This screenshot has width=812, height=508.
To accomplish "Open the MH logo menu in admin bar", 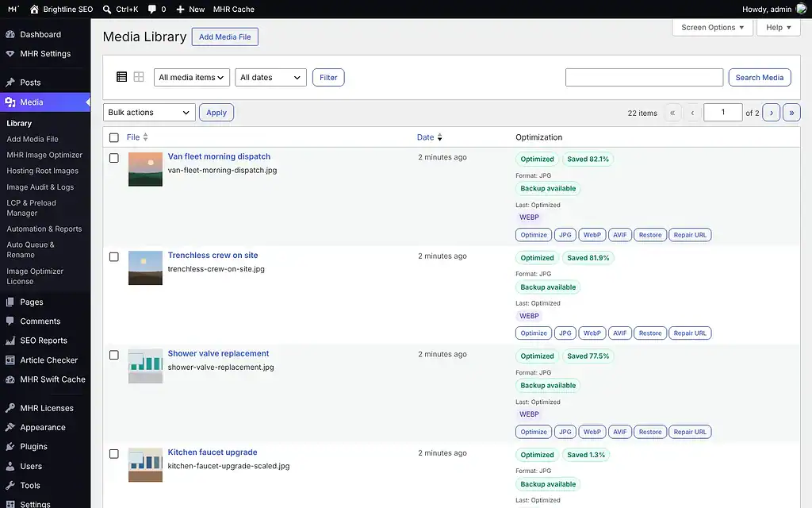I will [x=13, y=9].
